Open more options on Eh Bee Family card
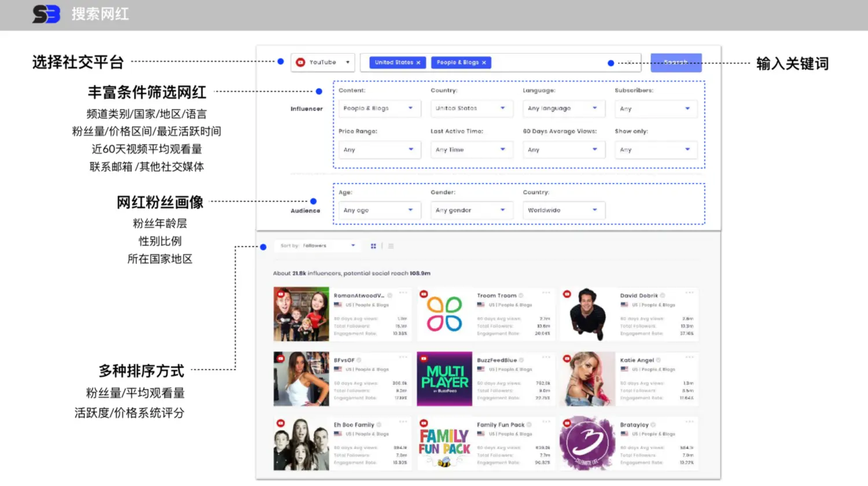 pos(403,422)
